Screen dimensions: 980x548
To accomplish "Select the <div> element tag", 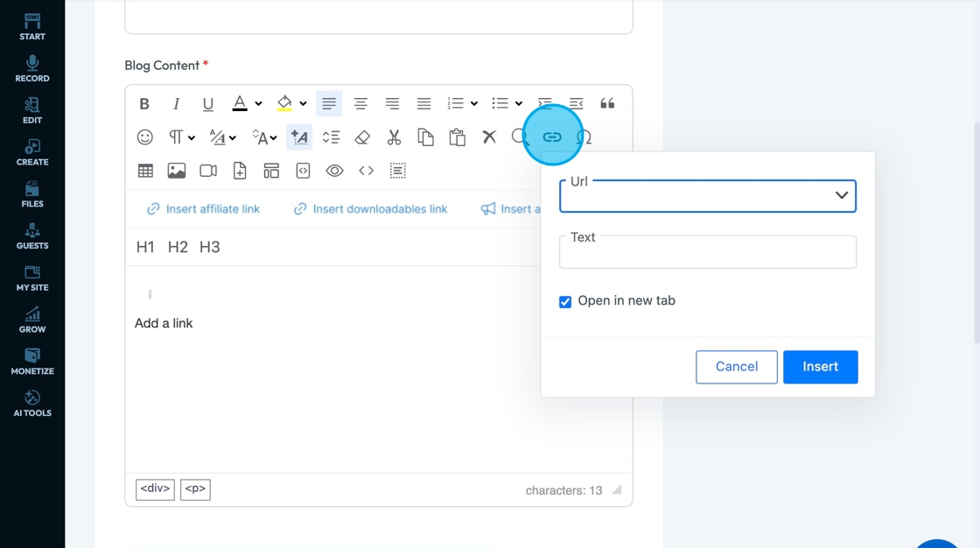I will click(x=155, y=488).
